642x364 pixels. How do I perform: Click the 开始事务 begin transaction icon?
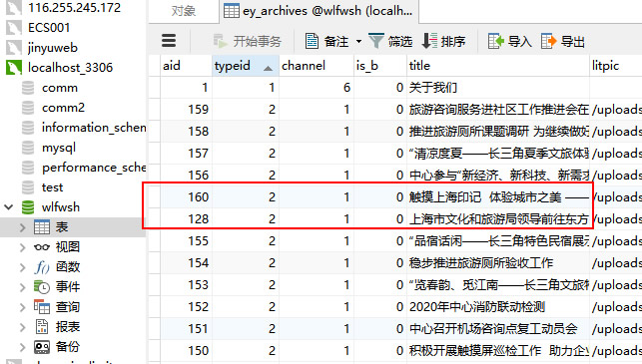tap(220, 41)
